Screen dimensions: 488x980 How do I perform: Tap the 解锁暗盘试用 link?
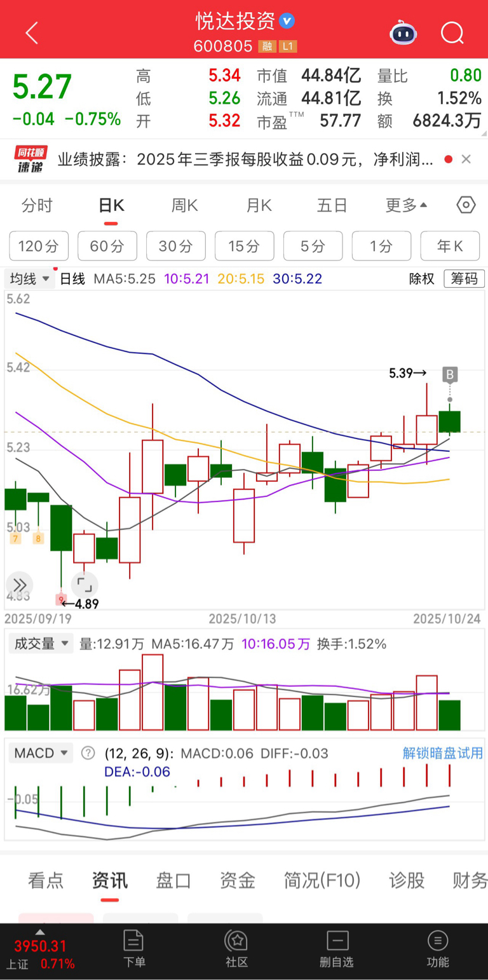click(x=443, y=754)
